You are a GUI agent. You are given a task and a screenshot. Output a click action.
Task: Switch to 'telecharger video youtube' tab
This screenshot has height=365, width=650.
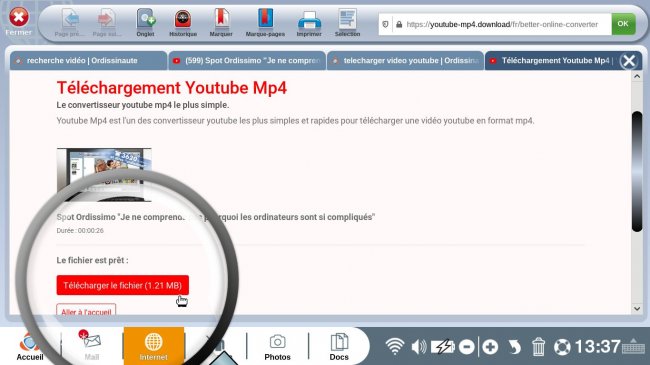(x=405, y=61)
